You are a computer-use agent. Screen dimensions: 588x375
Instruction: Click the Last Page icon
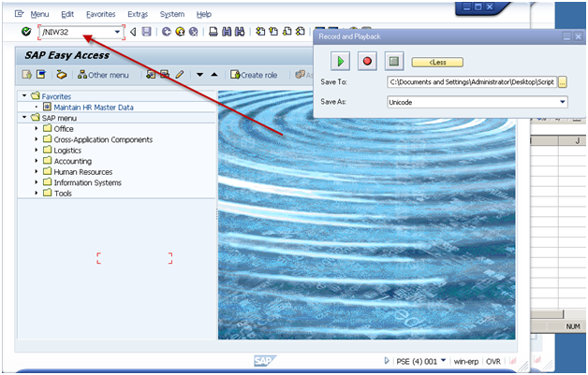pos(300,32)
